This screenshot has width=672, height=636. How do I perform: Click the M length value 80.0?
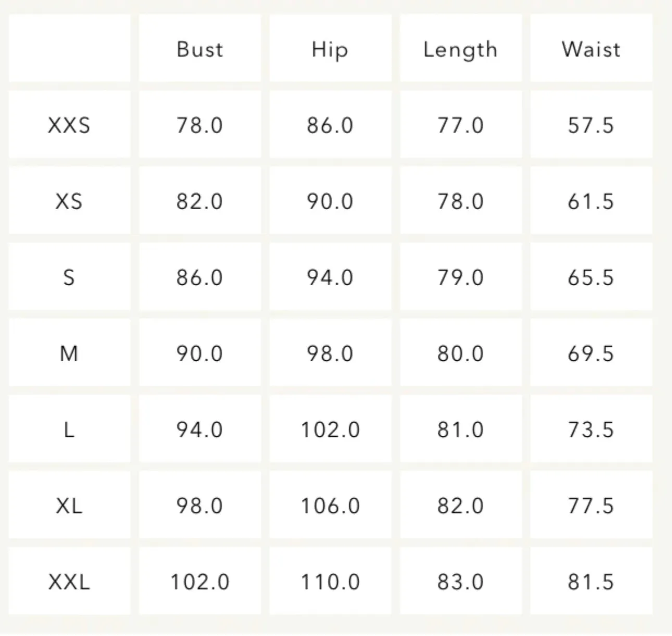tap(461, 353)
